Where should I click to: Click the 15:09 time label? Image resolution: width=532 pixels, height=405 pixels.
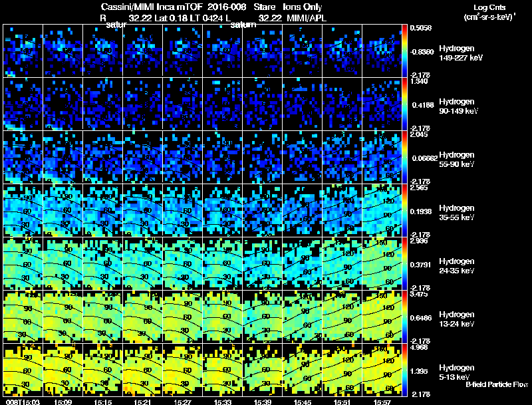(x=63, y=402)
